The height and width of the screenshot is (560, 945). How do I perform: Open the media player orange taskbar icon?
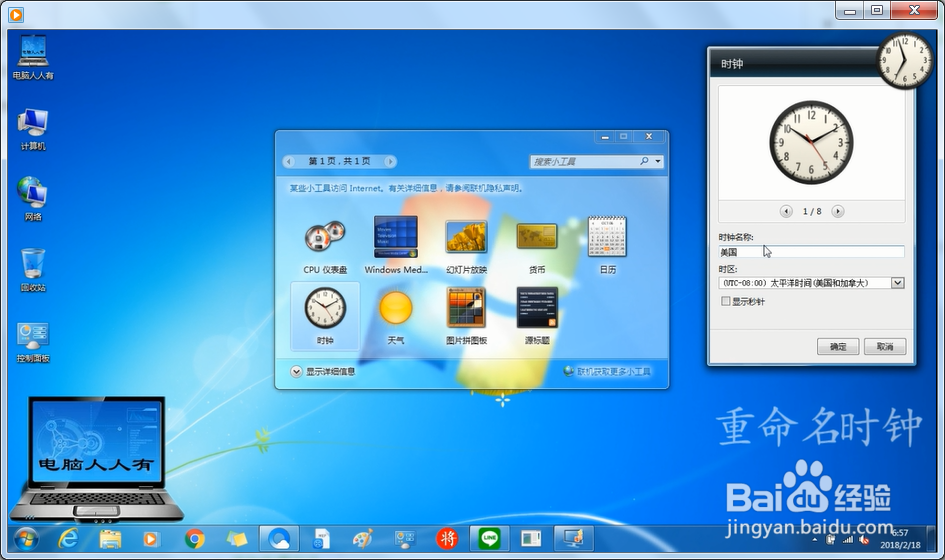point(151,539)
